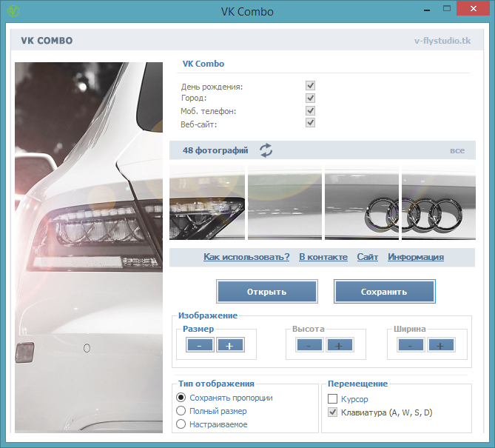495x448 pixels.
Task: Open the Как использовать? link
Action: (x=246, y=257)
